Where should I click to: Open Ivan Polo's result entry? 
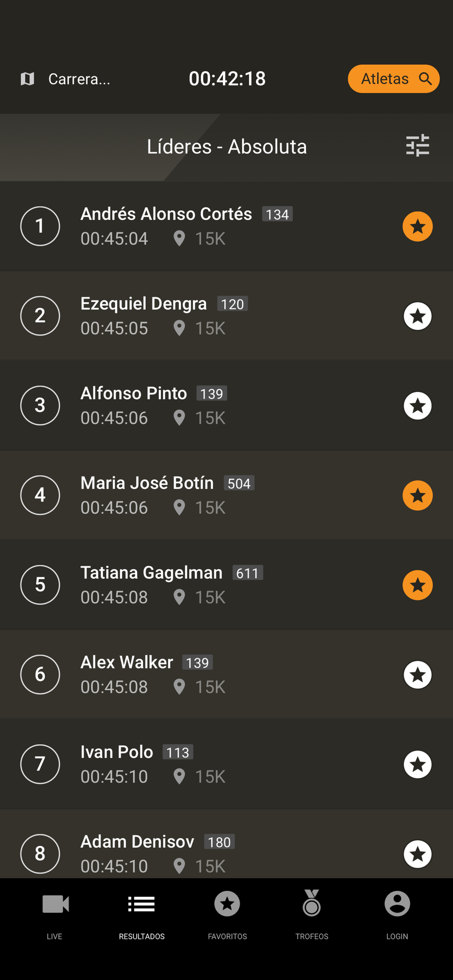(x=117, y=752)
